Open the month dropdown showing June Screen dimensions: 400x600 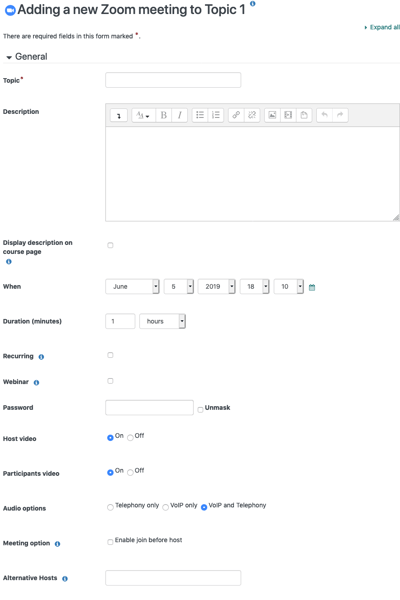132,287
